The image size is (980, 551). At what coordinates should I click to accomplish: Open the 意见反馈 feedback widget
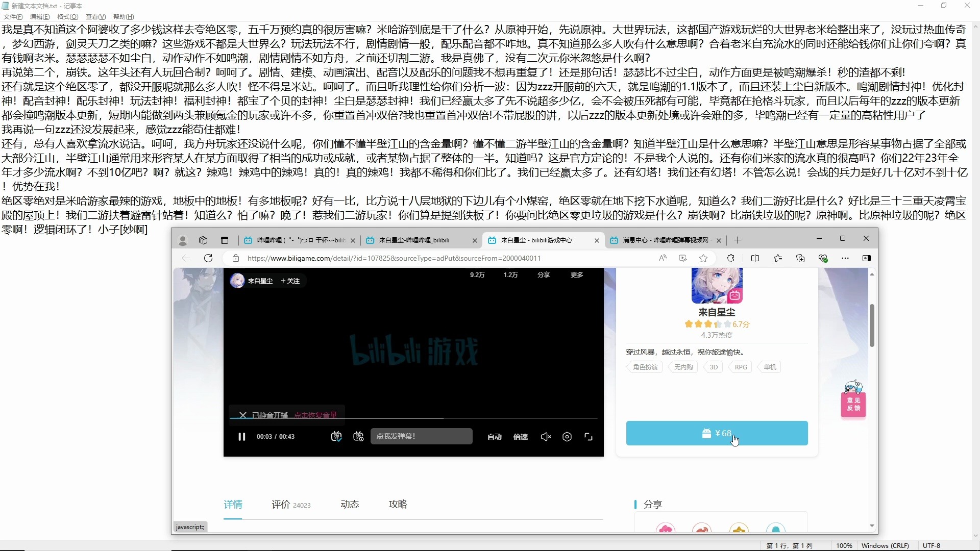(853, 399)
